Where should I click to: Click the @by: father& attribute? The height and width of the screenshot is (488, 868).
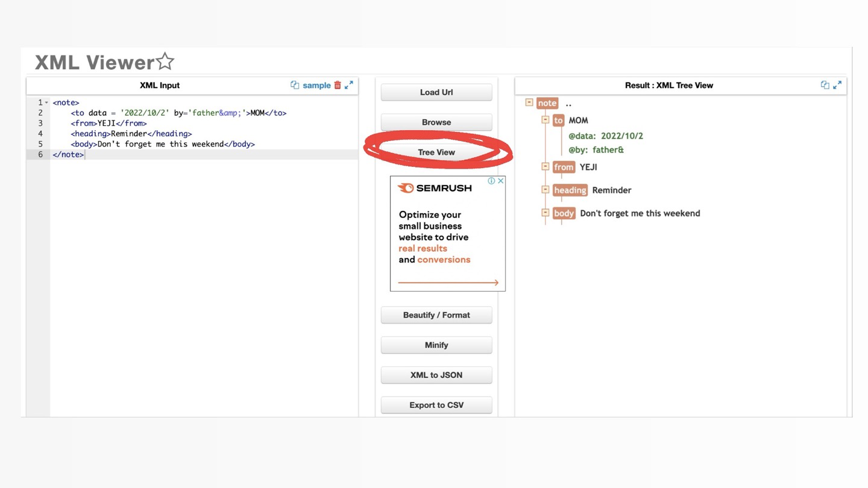click(x=596, y=150)
